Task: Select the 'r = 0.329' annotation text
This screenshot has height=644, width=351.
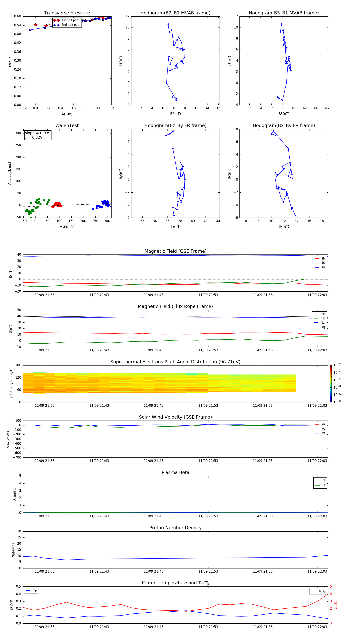Action: 34,137
